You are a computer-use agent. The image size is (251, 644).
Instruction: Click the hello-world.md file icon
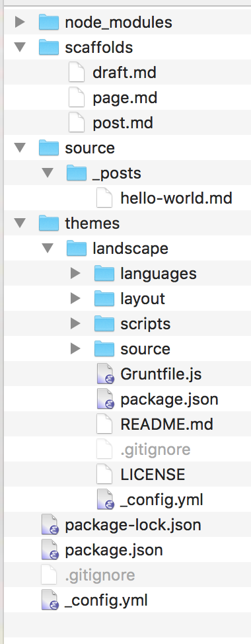(104, 198)
